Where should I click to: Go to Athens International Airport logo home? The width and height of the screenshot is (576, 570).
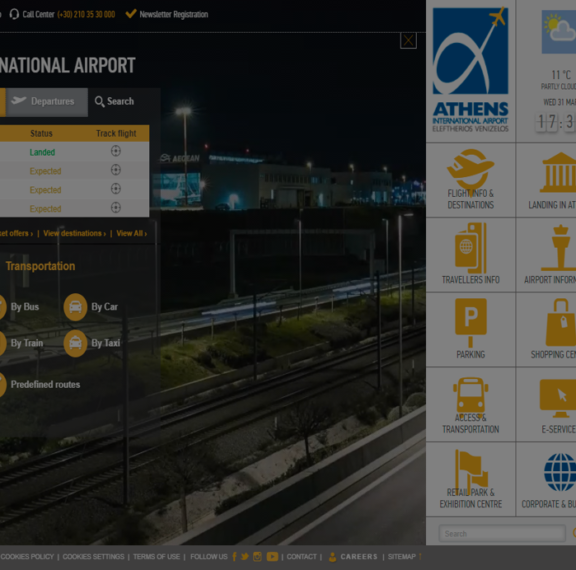tap(470, 70)
